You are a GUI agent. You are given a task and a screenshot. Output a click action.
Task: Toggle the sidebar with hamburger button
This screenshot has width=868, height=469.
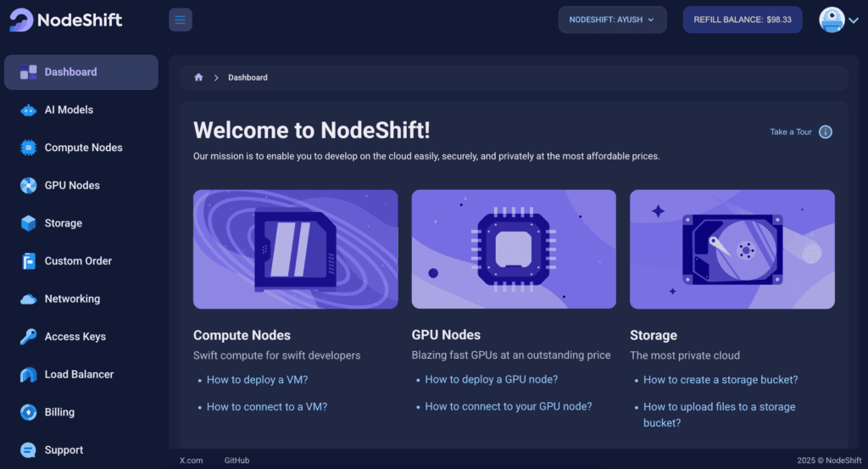tap(181, 20)
